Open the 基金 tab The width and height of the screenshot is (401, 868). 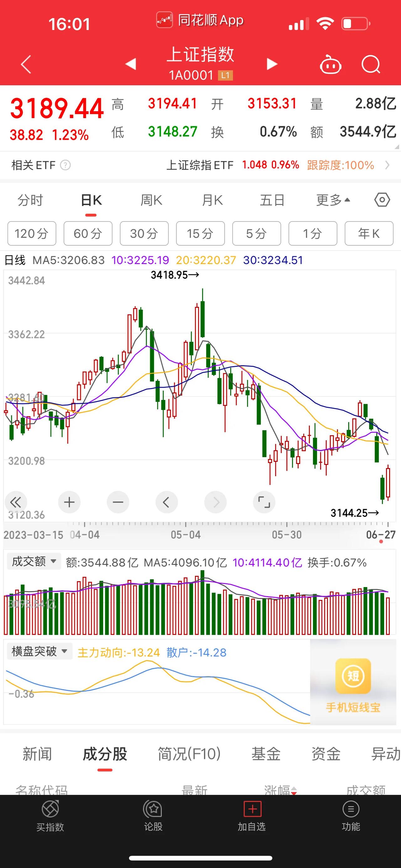[x=266, y=754]
